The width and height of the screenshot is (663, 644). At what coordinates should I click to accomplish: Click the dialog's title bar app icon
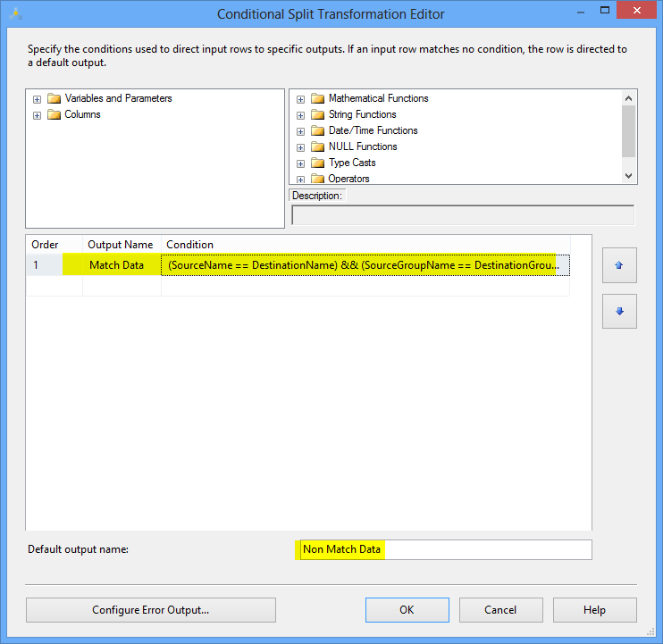tap(16, 13)
